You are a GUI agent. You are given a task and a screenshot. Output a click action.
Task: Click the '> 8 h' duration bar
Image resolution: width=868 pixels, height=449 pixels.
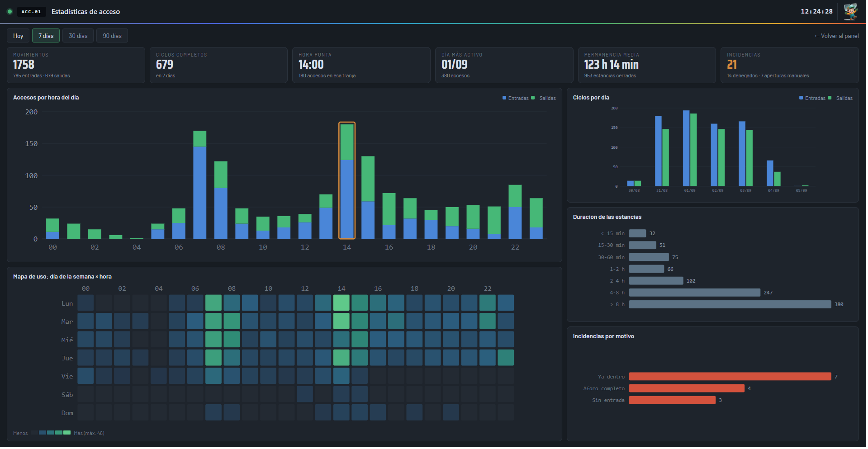pyautogui.click(x=730, y=304)
